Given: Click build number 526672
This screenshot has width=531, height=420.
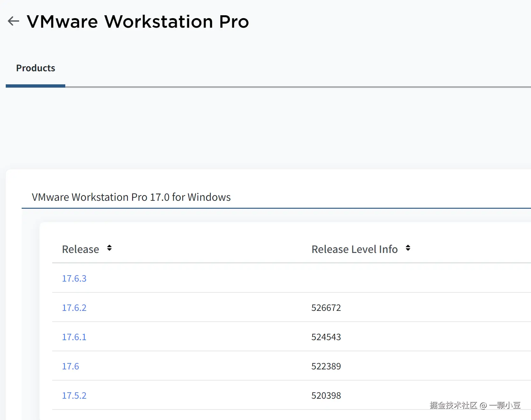Looking at the screenshot, I should 326,308.
